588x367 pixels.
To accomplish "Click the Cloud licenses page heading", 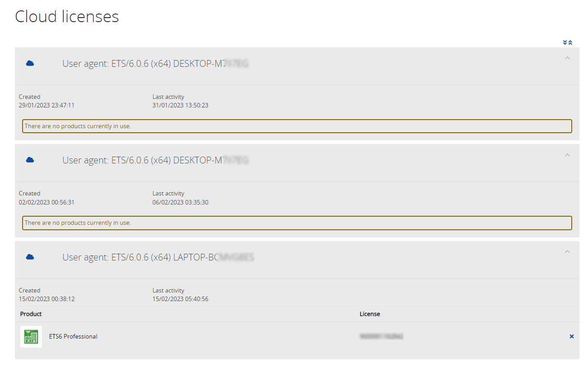I will [x=67, y=16].
